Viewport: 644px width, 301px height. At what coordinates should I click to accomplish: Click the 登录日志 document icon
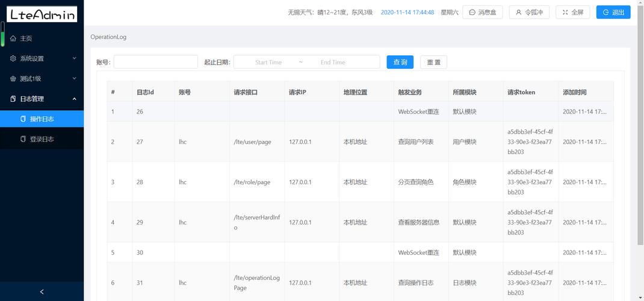point(23,139)
